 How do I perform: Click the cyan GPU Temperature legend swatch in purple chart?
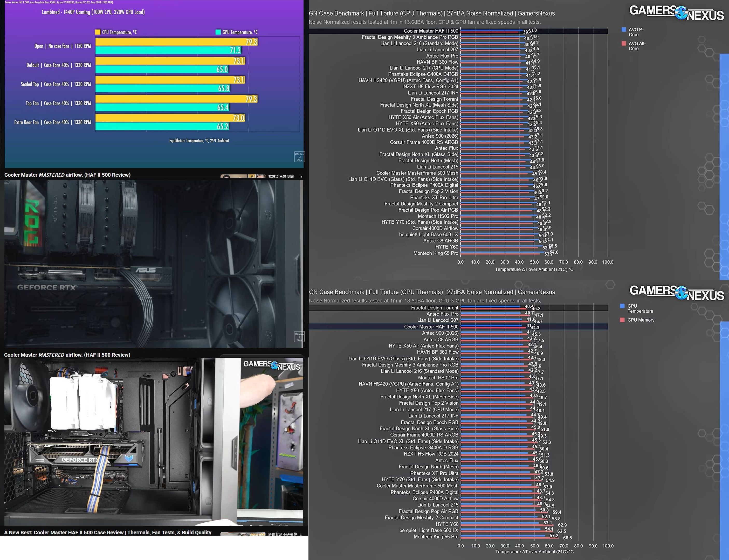(x=218, y=32)
